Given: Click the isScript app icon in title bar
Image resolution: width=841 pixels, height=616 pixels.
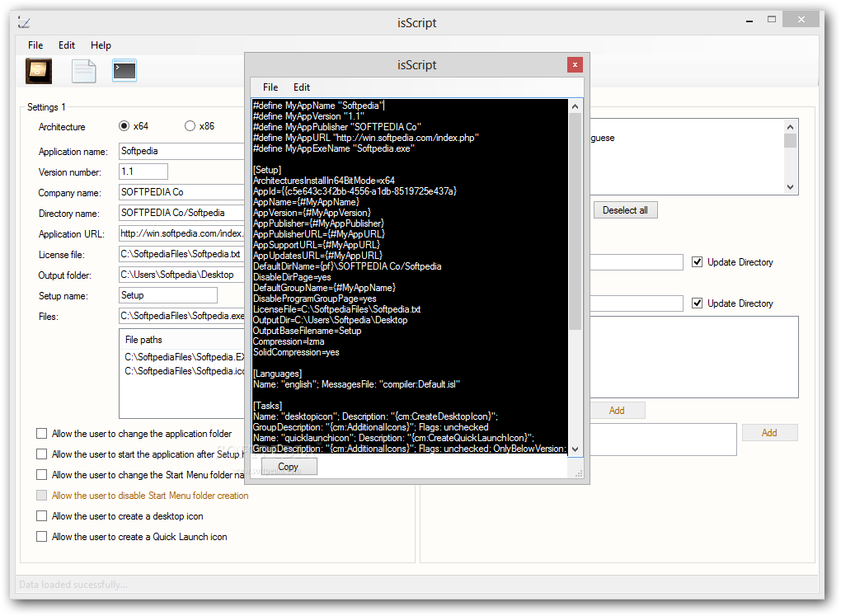Looking at the screenshot, I should point(24,22).
